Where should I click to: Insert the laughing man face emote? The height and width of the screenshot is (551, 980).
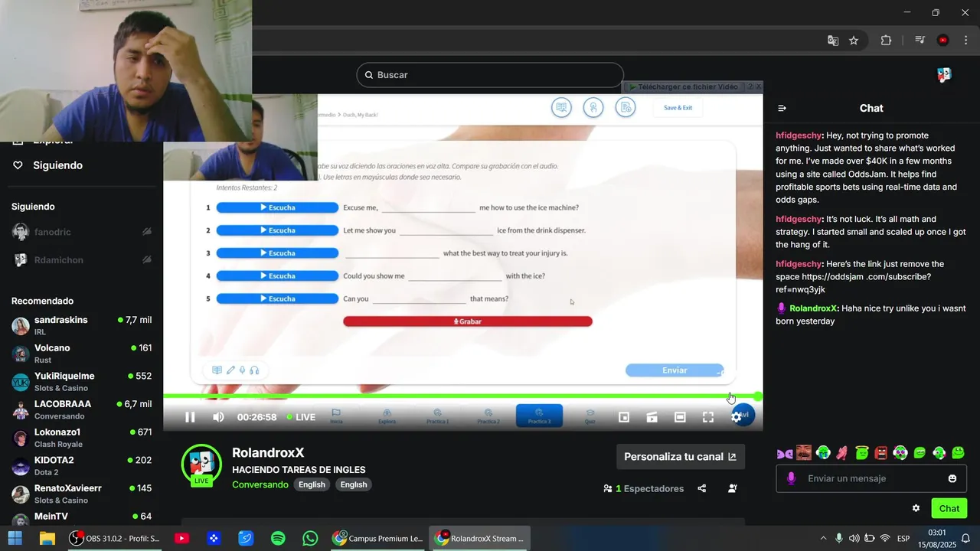804,452
